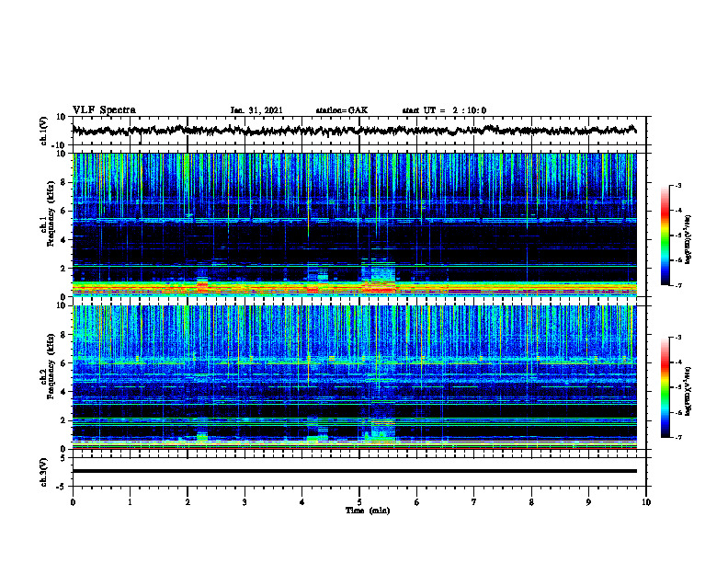The image size is (728, 563).
Task: Click the '2' kHz tick on ch.2 spectrogram axis
Action: 63,420
